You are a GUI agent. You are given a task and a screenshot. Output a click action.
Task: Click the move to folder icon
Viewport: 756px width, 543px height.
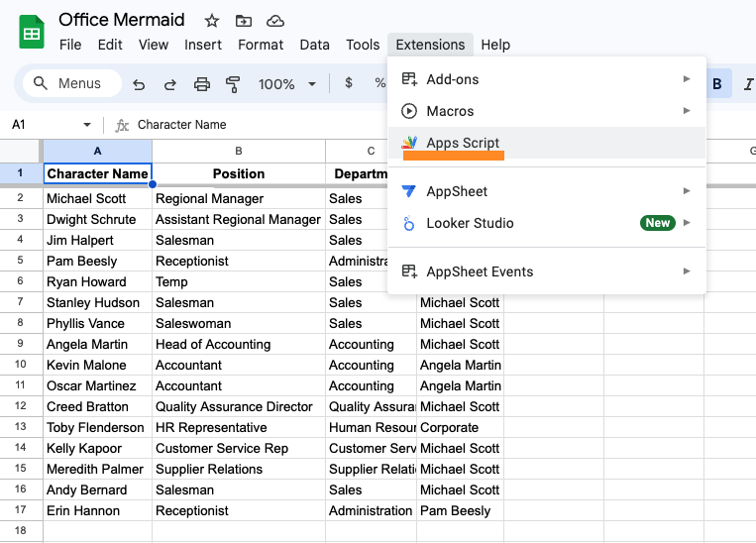coord(243,21)
